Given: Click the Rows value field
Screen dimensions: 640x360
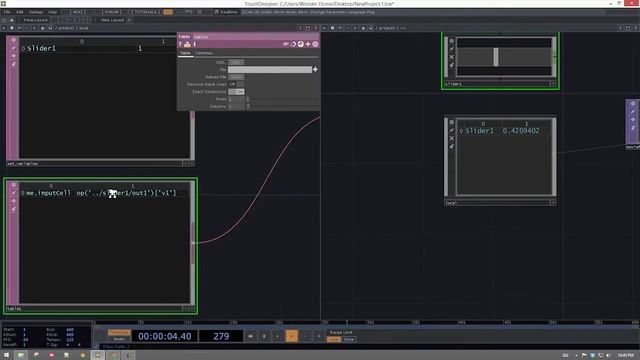Looking at the screenshot, I should tap(236, 99).
